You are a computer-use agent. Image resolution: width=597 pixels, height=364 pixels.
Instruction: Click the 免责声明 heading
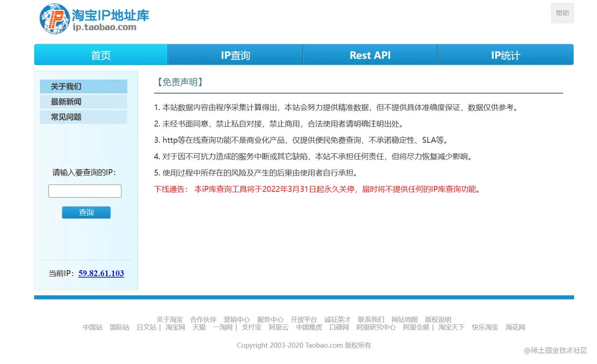click(x=180, y=82)
